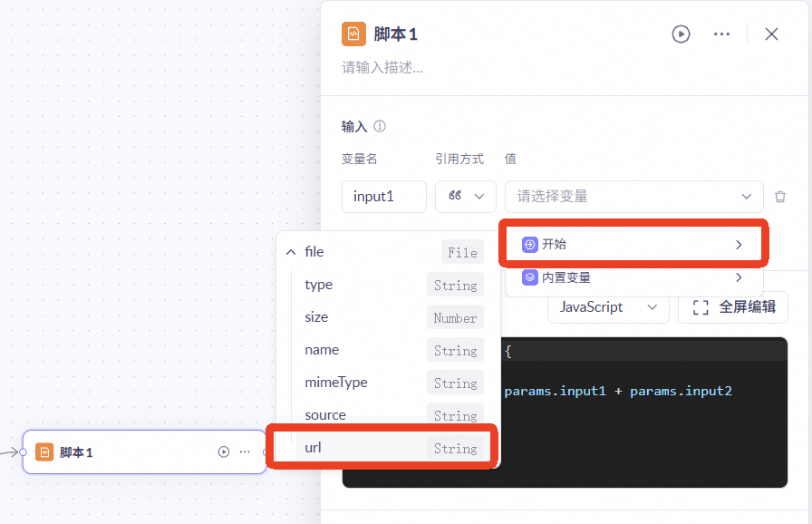This screenshot has width=812, height=524.
Task: Click the script icon on canvas node
Action: (44, 452)
